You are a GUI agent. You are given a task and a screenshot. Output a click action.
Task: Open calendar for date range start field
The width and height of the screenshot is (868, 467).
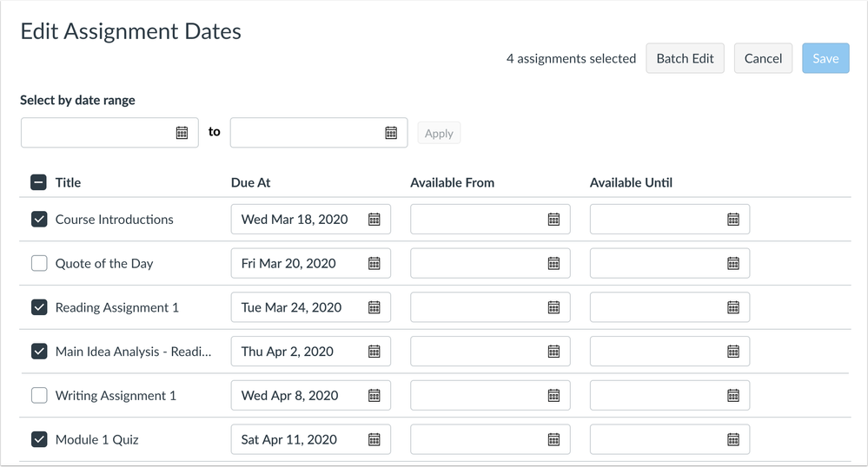(x=182, y=133)
